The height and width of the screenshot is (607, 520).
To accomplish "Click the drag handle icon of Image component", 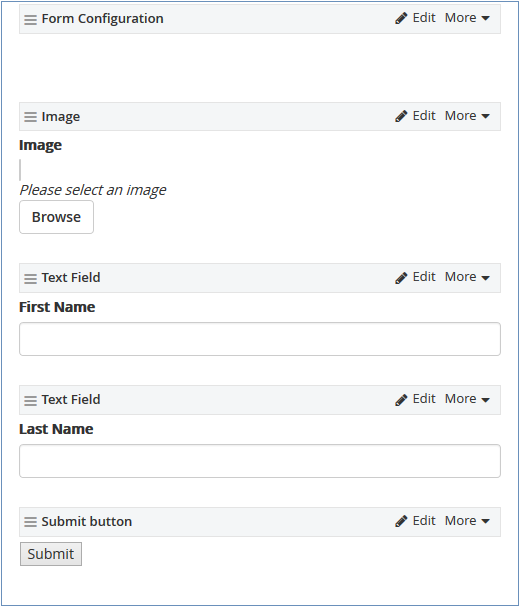I will click(x=31, y=117).
